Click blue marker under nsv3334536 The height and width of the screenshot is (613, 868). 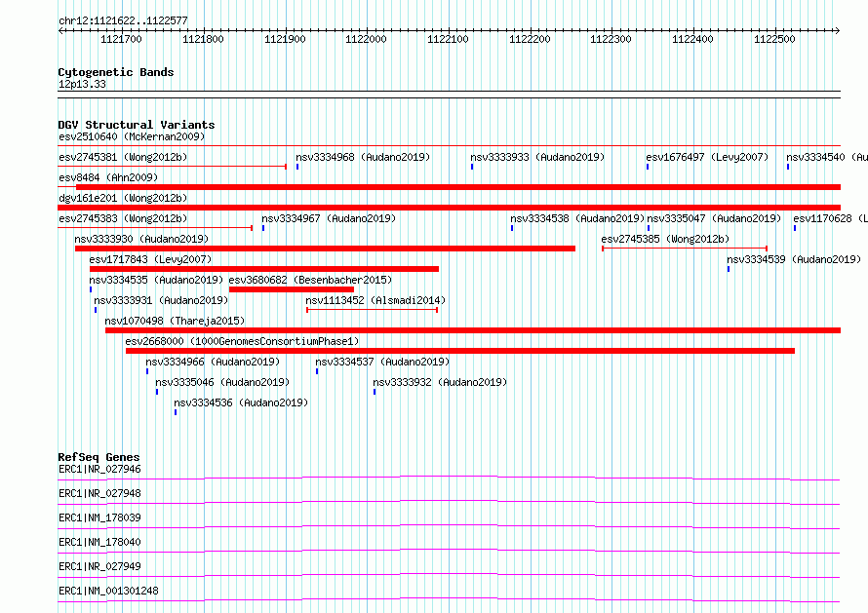176,412
